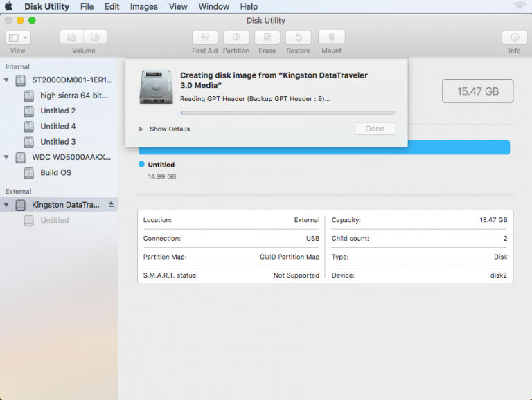Collapse the WDC WD5000AAKX disk tree
This screenshot has width=532, height=400.
[7, 157]
